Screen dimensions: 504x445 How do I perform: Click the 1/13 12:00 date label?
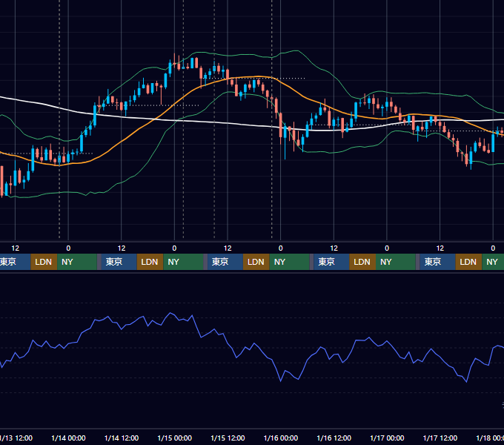point(16,438)
